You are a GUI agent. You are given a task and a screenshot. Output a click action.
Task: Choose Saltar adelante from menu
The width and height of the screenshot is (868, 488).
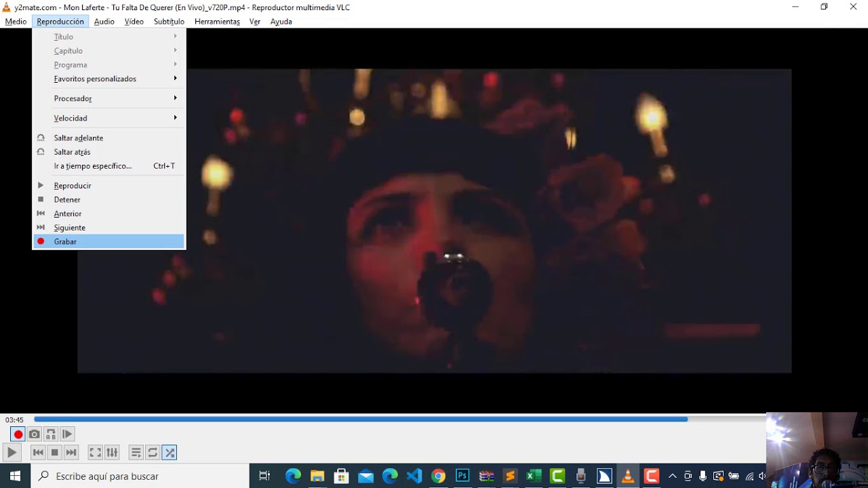[108, 138]
